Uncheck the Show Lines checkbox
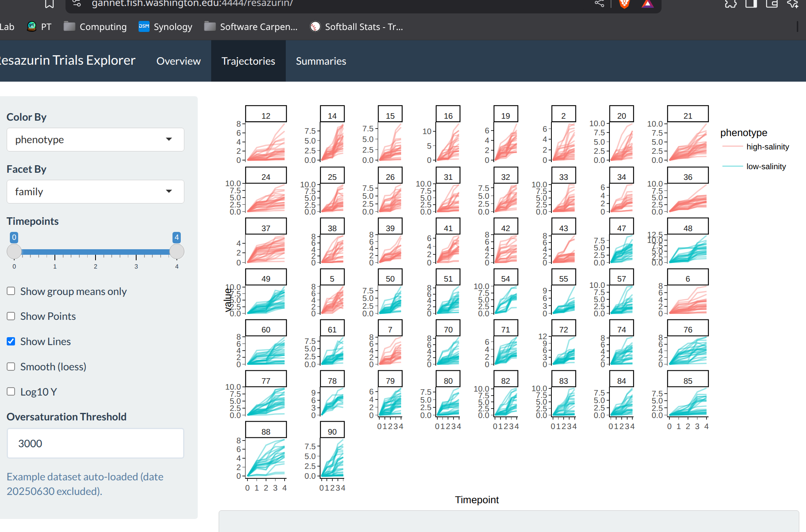 11,342
